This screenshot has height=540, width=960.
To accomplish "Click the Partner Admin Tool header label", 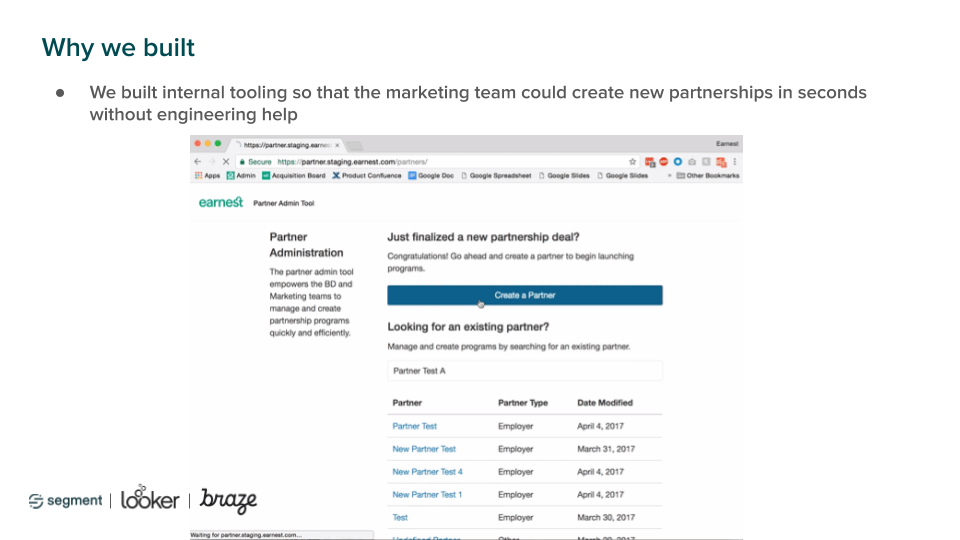I will click(283, 203).
